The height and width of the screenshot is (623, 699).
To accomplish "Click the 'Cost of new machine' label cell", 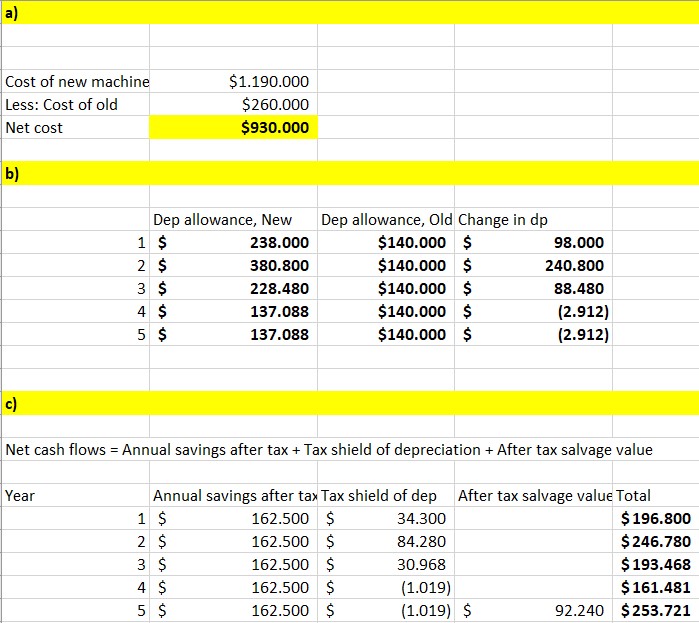I will (76, 81).
